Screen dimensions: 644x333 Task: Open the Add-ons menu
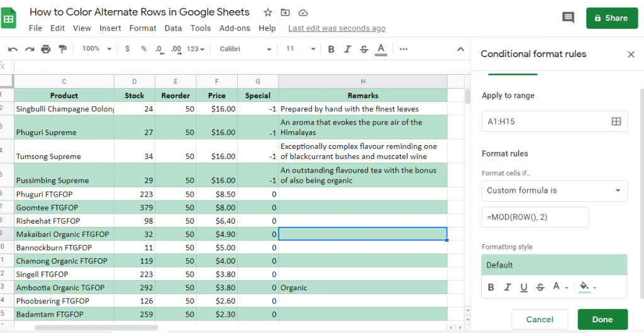point(235,28)
